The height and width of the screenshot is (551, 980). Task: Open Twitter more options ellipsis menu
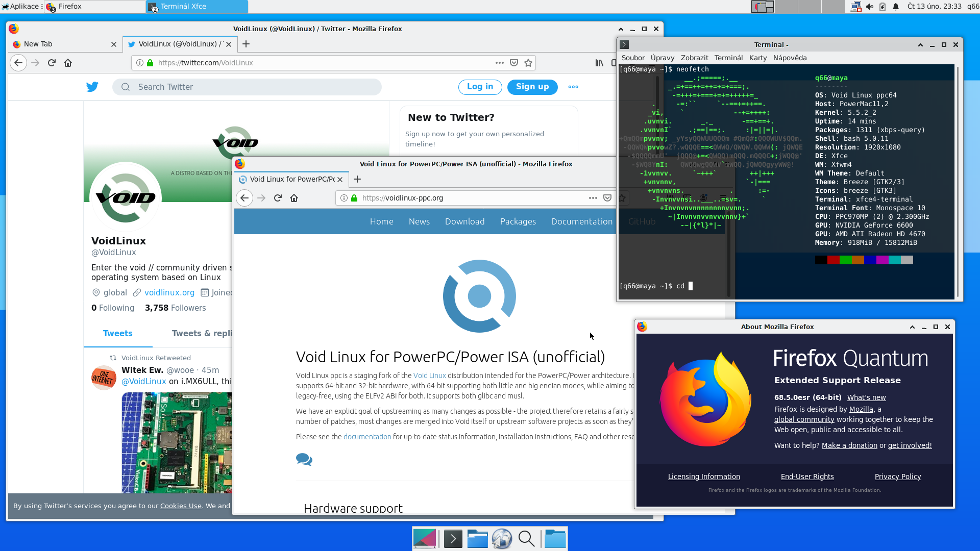tap(573, 87)
